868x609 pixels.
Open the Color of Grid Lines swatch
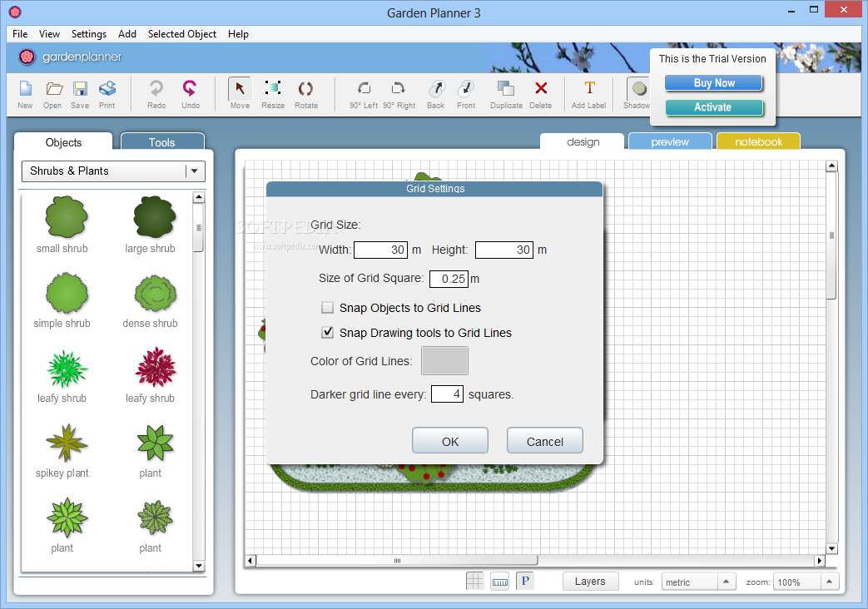pyautogui.click(x=444, y=360)
